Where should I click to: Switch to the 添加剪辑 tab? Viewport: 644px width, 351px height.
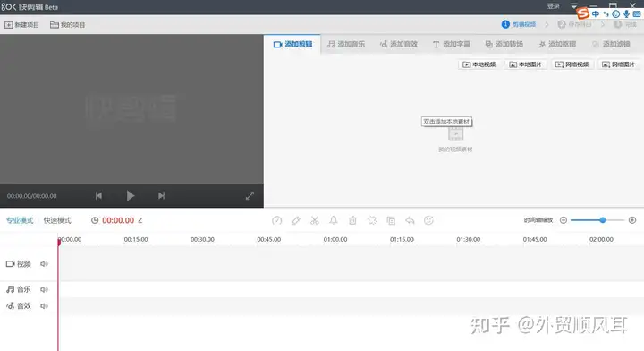(292, 45)
